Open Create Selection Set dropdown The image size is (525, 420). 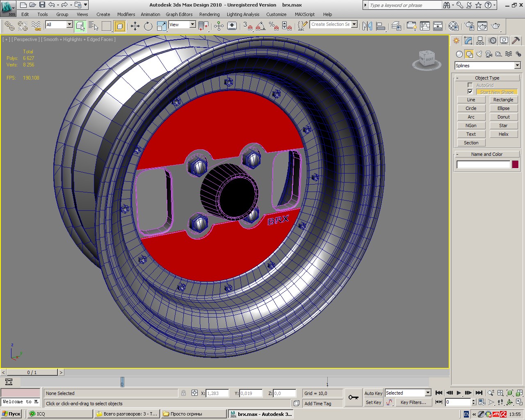click(x=354, y=24)
